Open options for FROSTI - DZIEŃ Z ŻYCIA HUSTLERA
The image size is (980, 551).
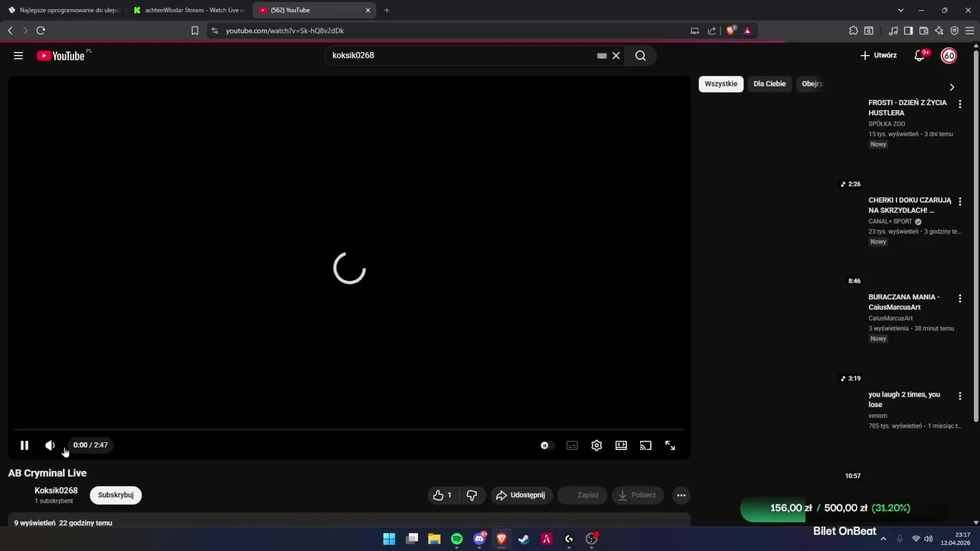(x=960, y=104)
